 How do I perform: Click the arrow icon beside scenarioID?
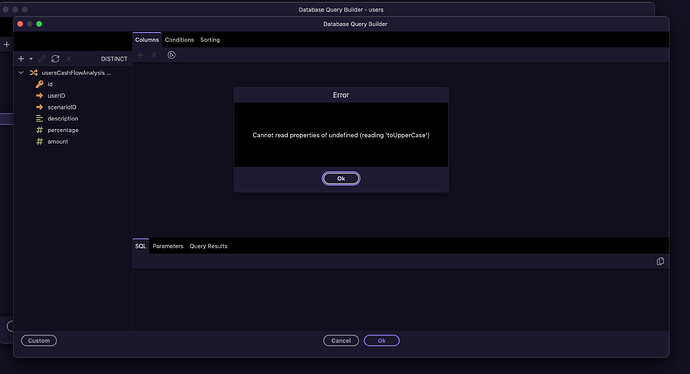pos(39,107)
